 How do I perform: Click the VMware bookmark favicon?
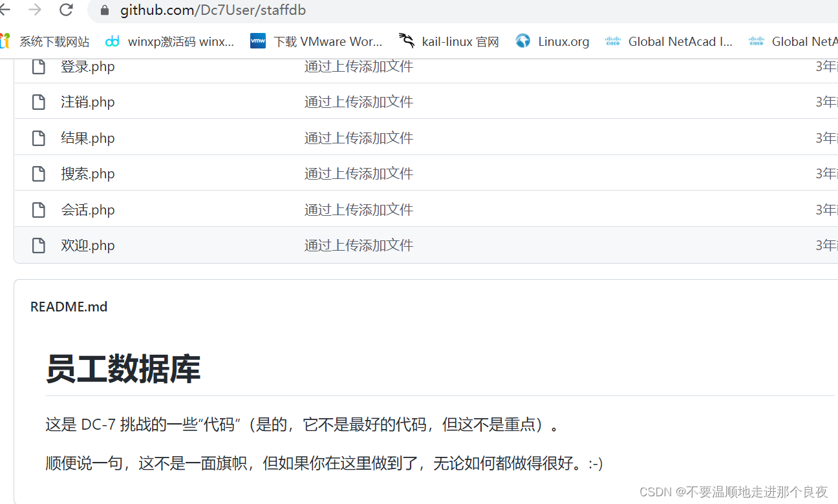pos(258,41)
